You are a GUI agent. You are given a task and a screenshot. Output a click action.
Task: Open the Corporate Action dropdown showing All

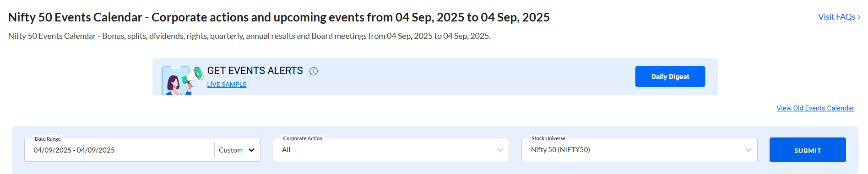coord(391,150)
